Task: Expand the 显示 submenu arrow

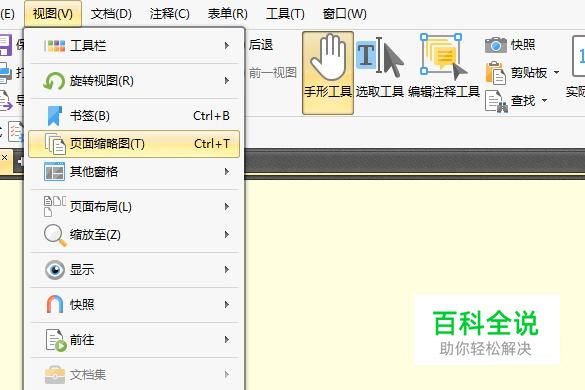Action: [227, 269]
